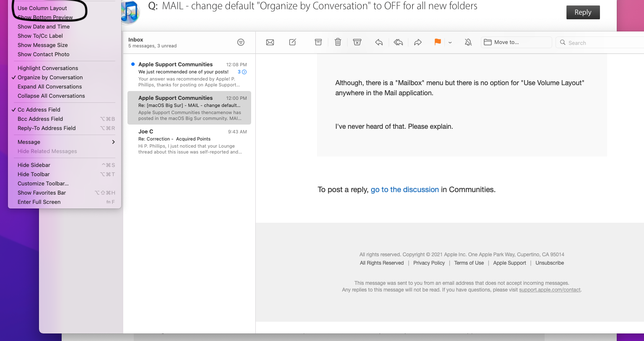Open the Privacy Policy link
This screenshot has width=644, height=341.
click(429, 263)
